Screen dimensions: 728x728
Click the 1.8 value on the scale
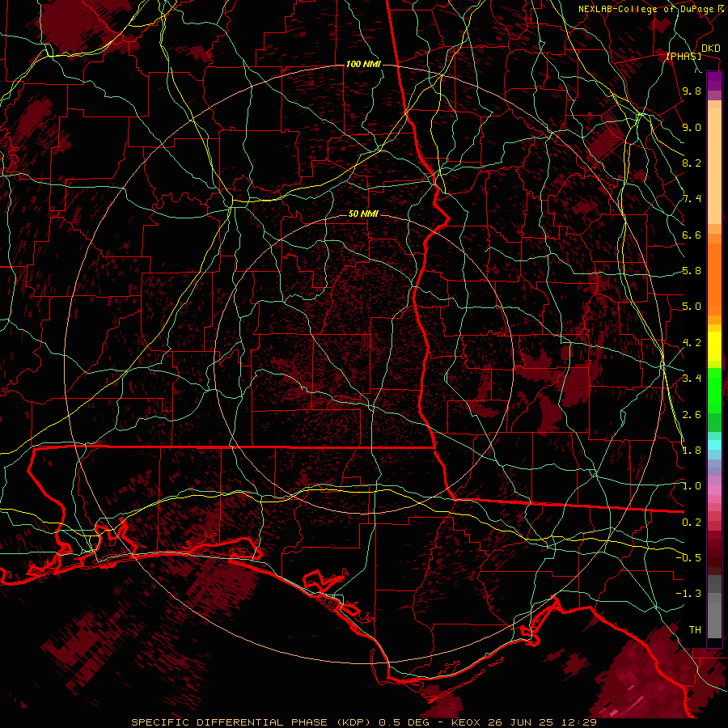tap(692, 451)
